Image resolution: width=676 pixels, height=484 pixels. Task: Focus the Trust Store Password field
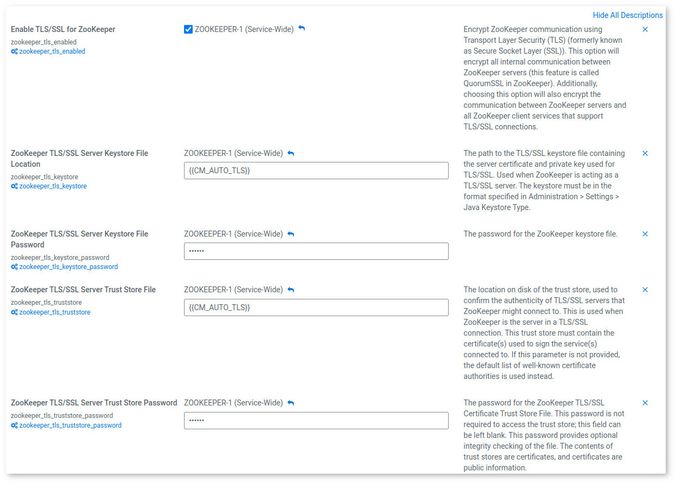point(316,421)
